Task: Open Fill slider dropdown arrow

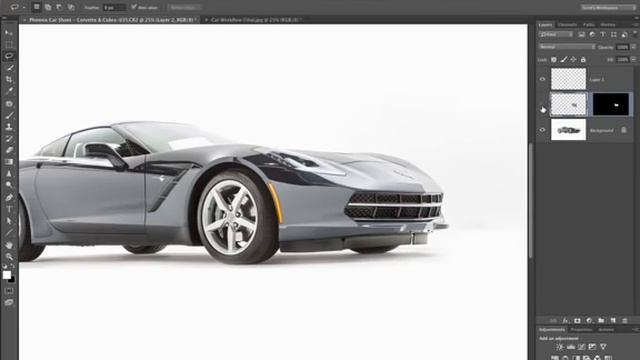Action: click(x=633, y=60)
